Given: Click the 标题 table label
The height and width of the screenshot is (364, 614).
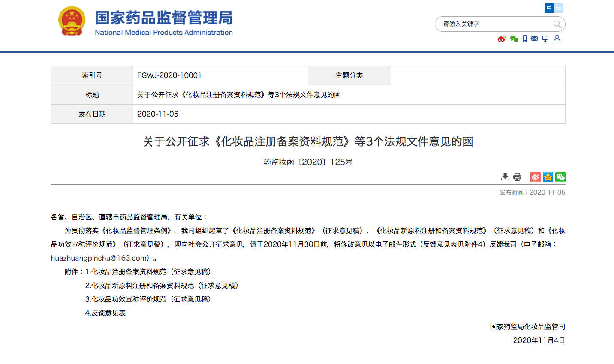Looking at the screenshot, I should 92,95.
